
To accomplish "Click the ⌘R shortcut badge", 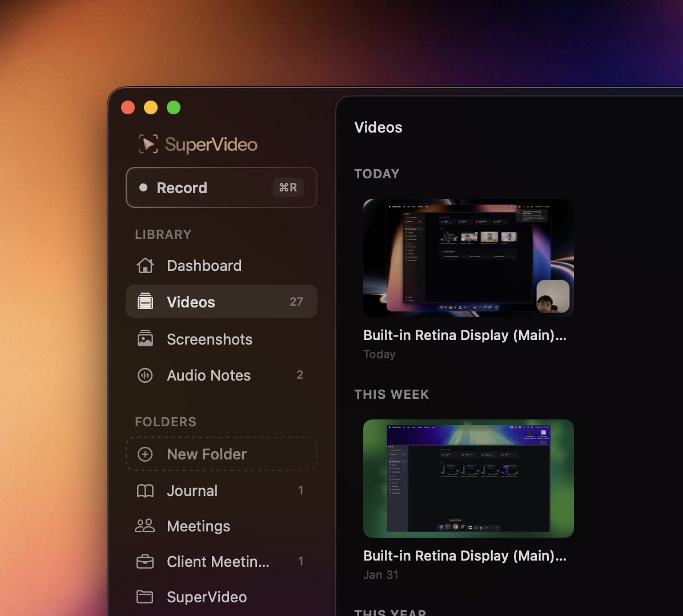I will (x=288, y=187).
